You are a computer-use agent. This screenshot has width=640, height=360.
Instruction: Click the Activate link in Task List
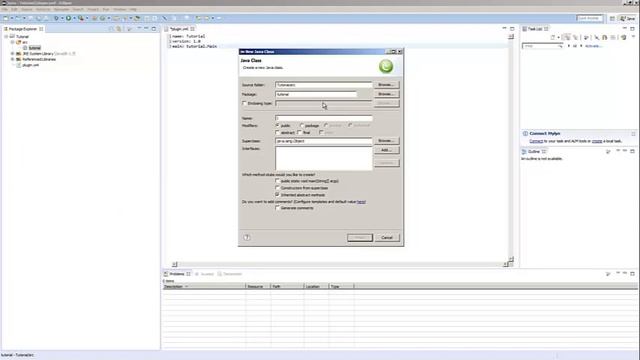click(x=593, y=46)
